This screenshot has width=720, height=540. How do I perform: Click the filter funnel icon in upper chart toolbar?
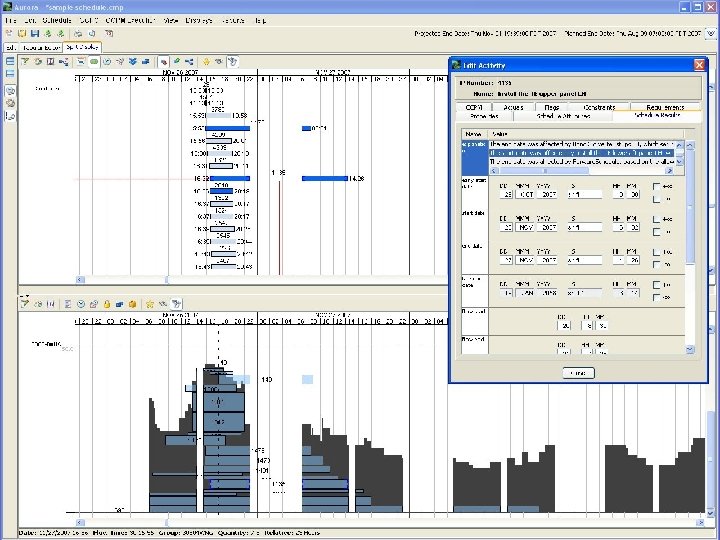click(x=25, y=62)
